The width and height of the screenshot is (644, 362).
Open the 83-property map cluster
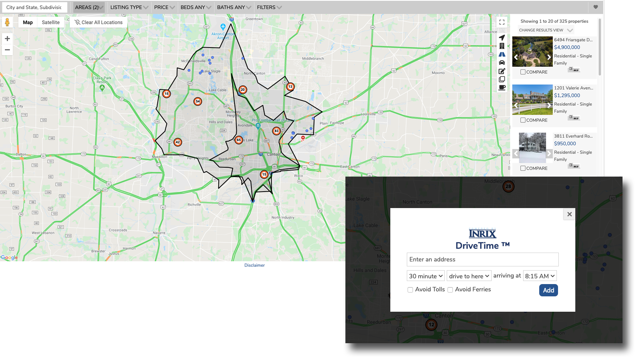click(276, 131)
